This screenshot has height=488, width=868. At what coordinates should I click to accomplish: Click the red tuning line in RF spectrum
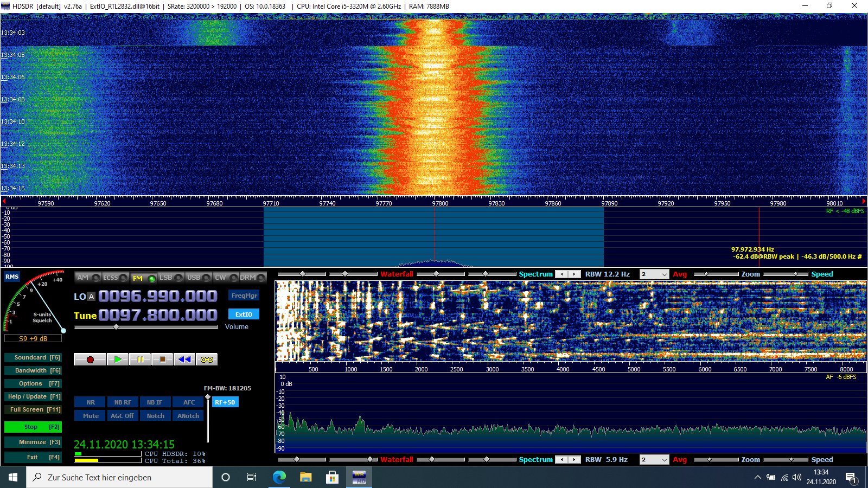[434, 236]
